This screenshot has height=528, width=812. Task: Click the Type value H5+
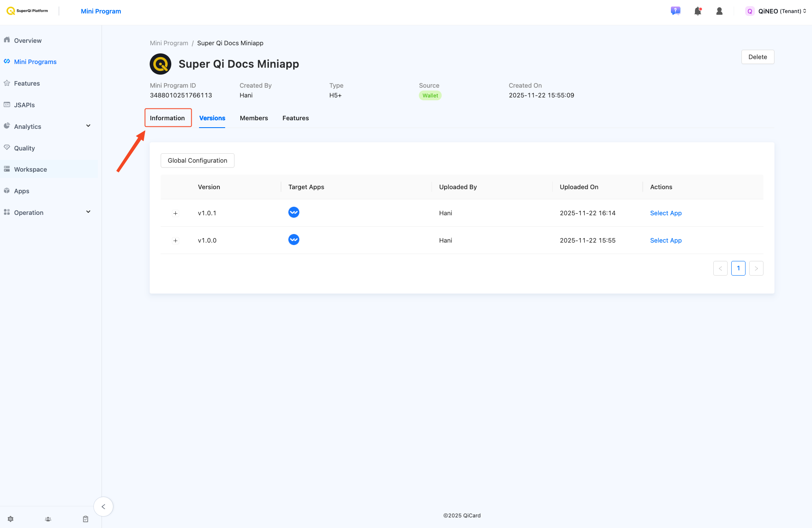click(x=335, y=95)
